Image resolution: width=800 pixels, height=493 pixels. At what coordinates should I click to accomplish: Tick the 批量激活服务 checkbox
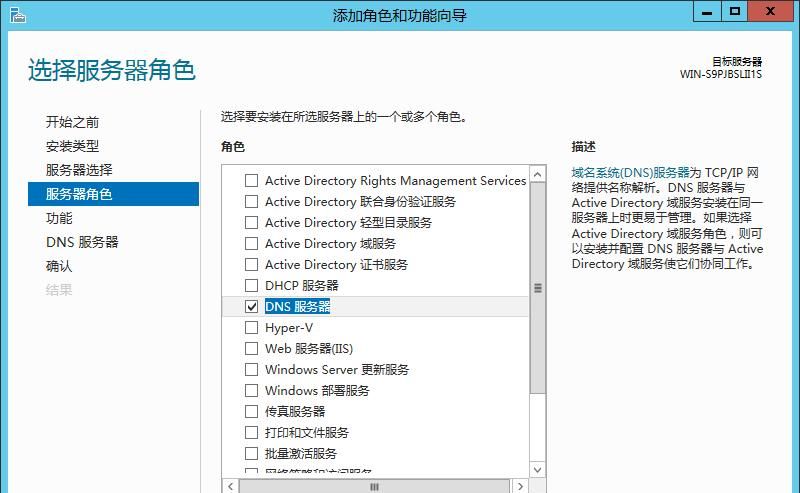(252, 453)
